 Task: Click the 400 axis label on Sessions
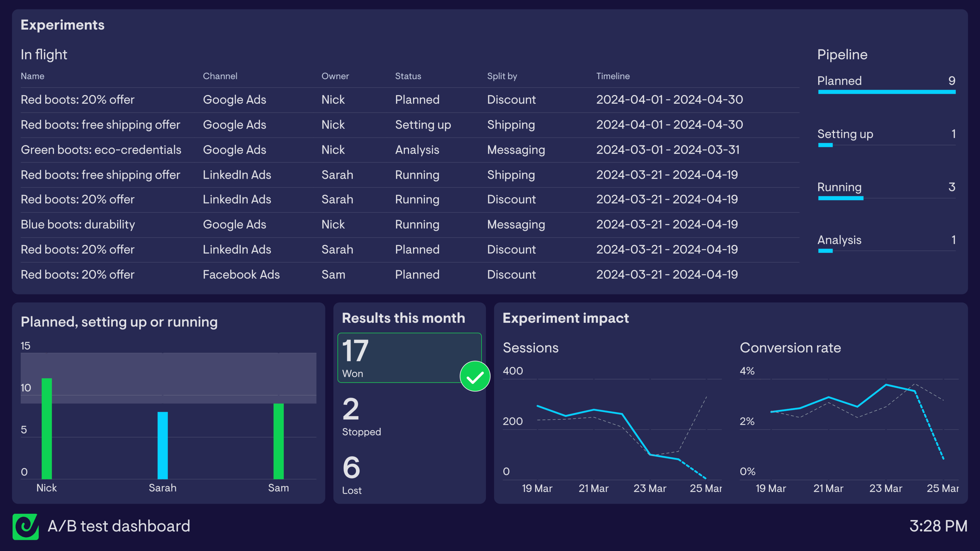513,371
